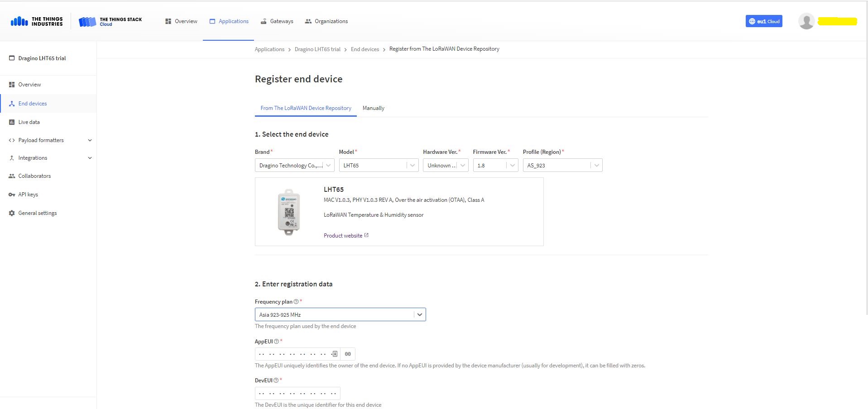Viewport: 868px width, 409px height.
Task: Fill AppEUI with zeros using 00 button
Action: pos(348,354)
